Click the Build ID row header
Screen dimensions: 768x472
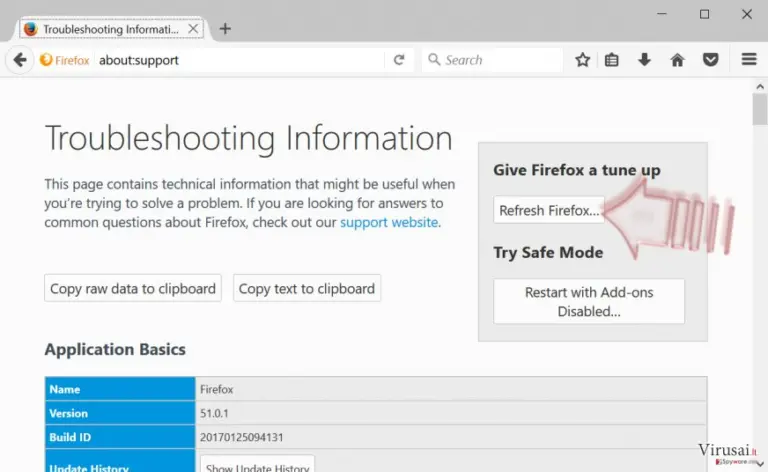tap(120, 437)
